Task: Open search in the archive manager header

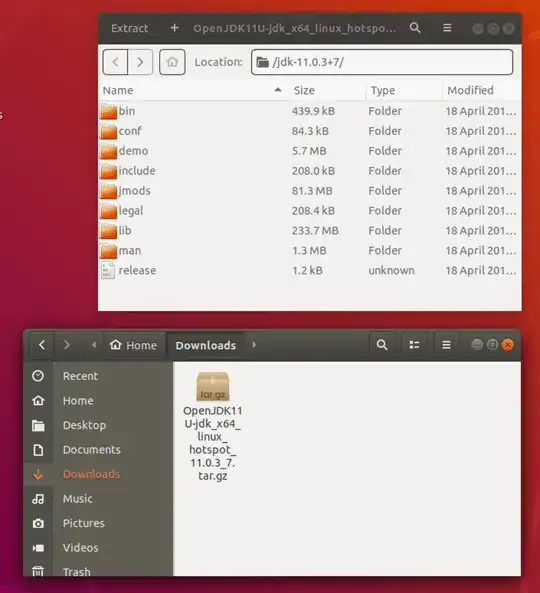Action: pyautogui.click(x=415, y=28)
